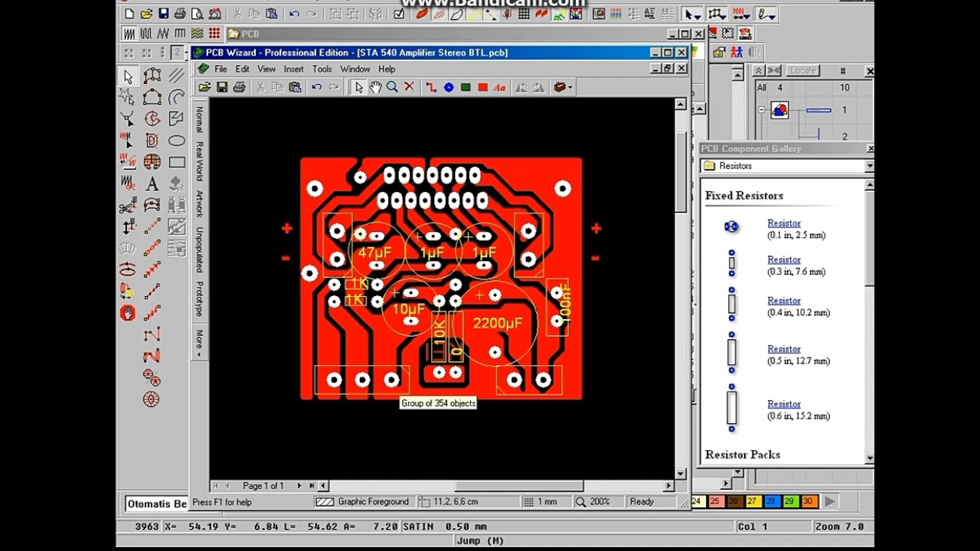980x551 pixels.
Task: Click the Locate button
Action: (803, 70)
